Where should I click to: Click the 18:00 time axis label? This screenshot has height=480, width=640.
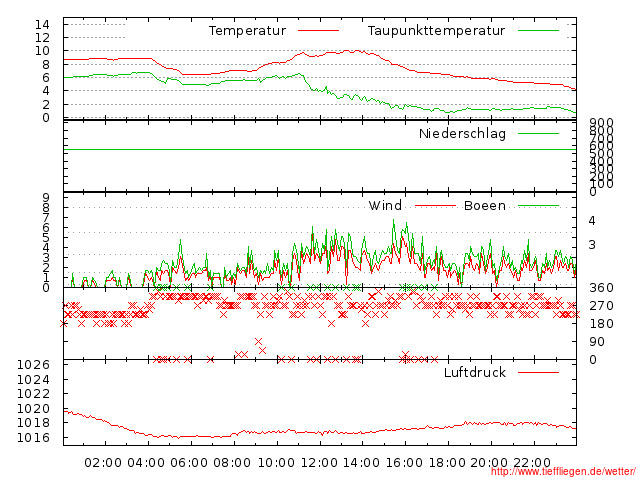(x=447, y=463)
